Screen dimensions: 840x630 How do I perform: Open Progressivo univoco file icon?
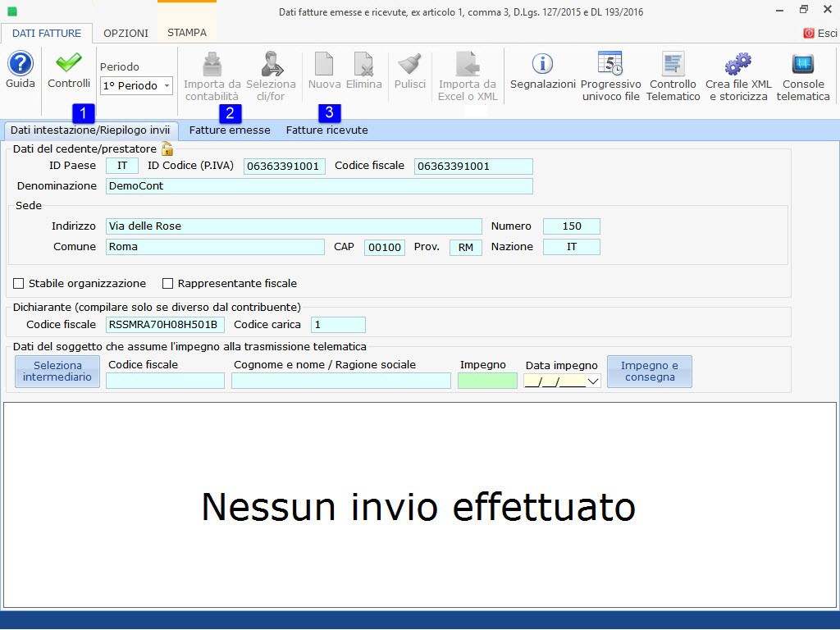610,63
